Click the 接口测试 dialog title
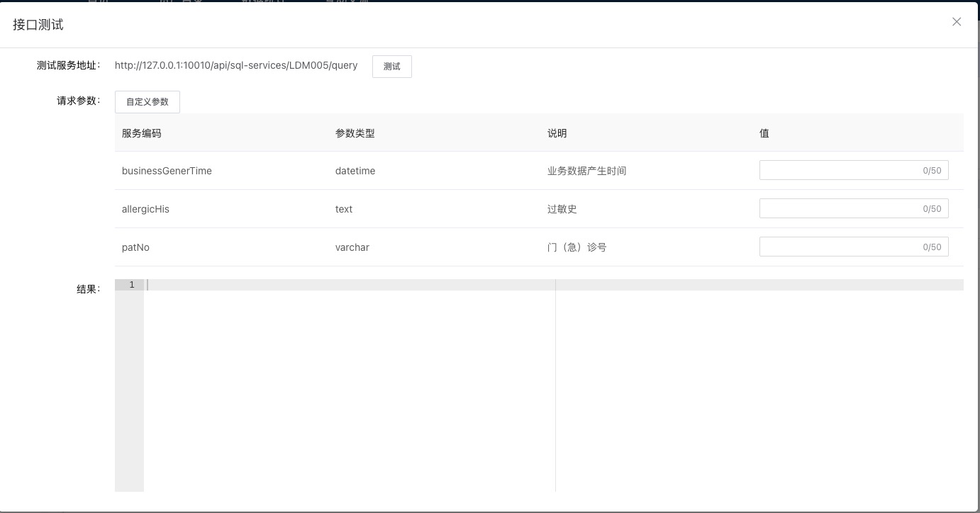This screenshot has width=980, height=513. pyautogui.click(x=37, y=24)
